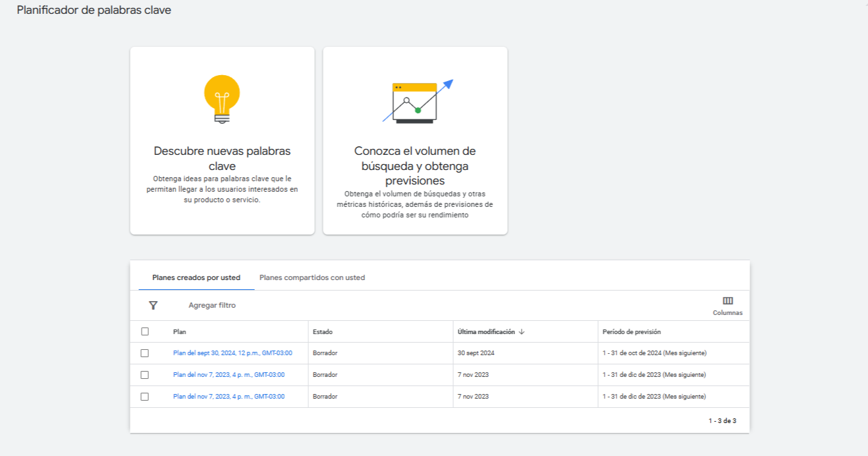Click the Conozca el volumen de búsqueda card
868x456 pixels.
pyautogui.click(x=415, y=140)
